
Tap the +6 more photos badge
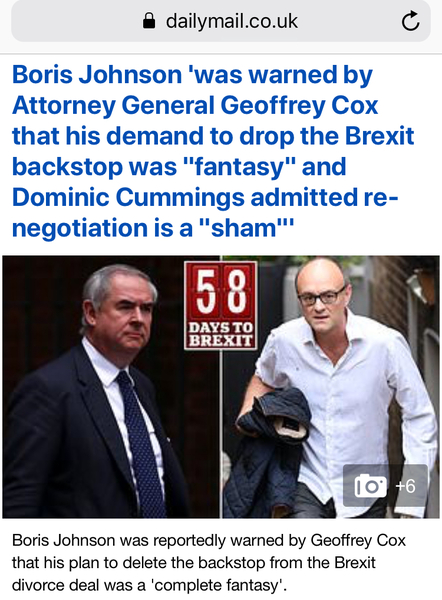405,486
